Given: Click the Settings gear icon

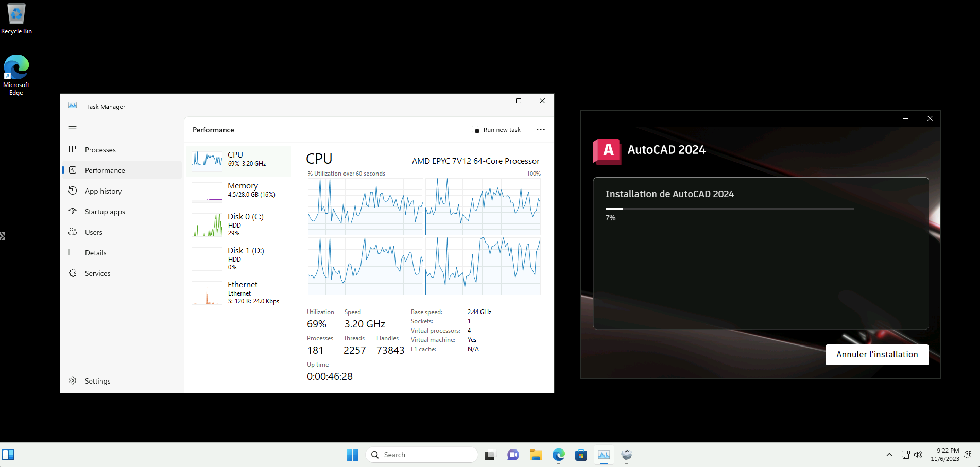Looking at the screenshot, I should tap(73, 380).
